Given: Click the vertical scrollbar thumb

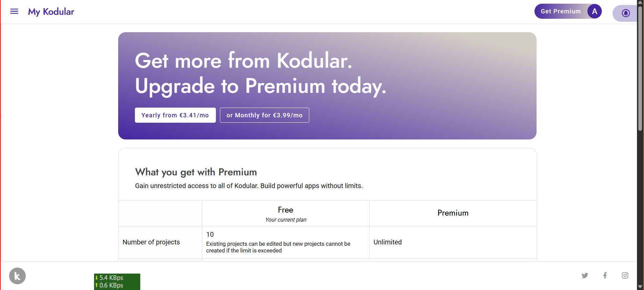Looking at the screenshot, I should (640, 68).
